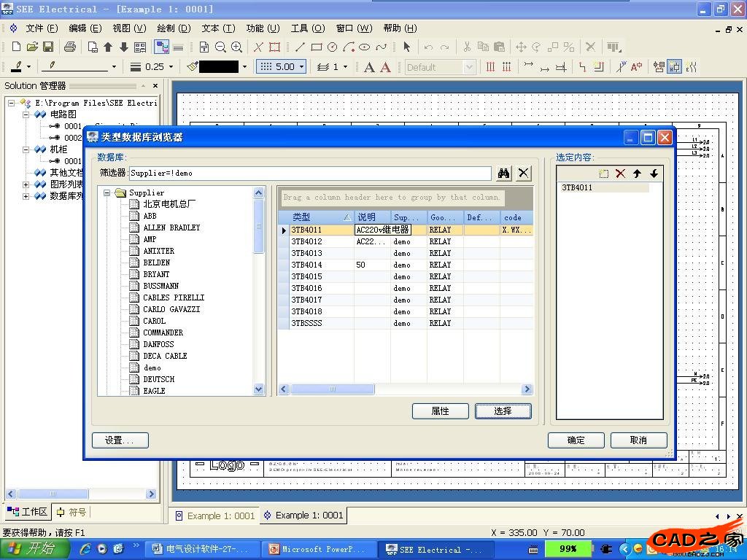Move selected item down with arrow icon
This screenshot has width=747, height=560.
(654, 174)
